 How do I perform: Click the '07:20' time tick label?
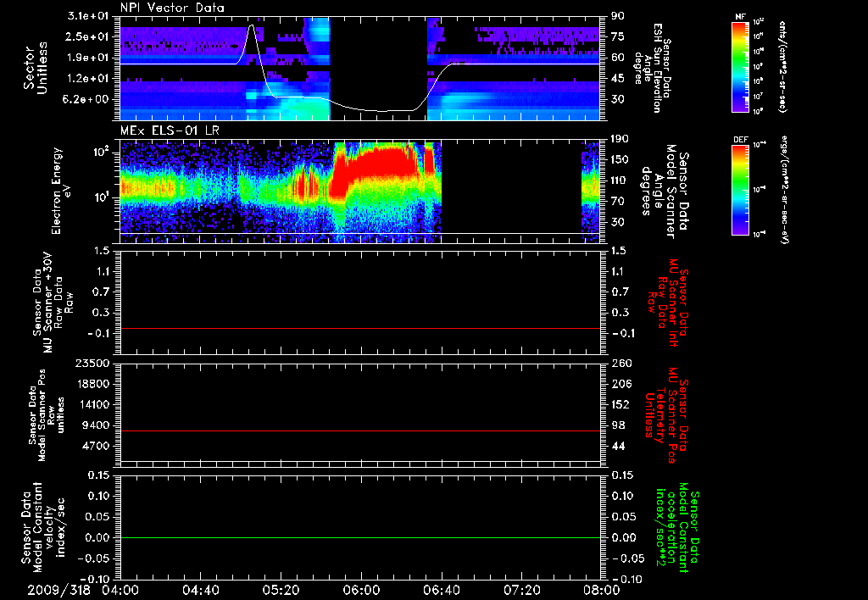pos(521,590)
